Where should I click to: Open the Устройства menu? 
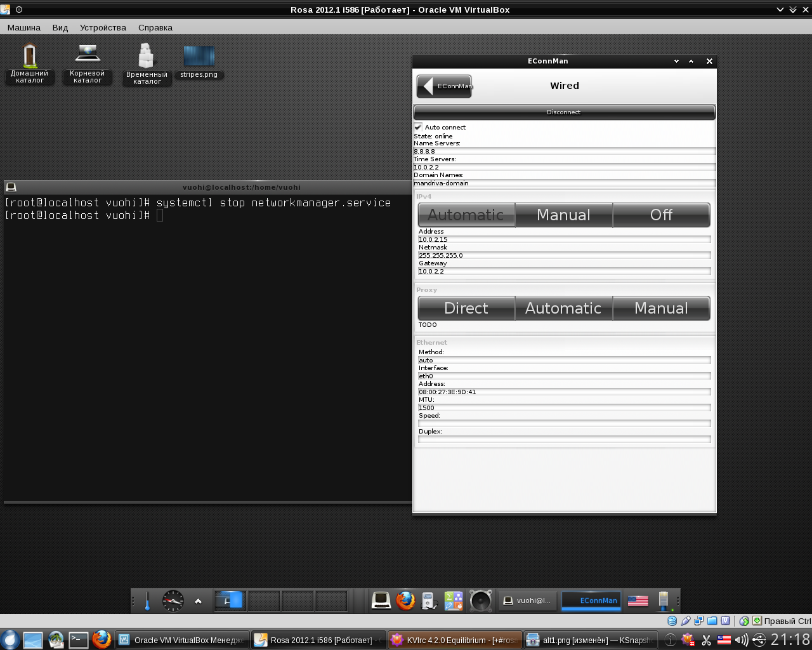pos(103,28)
